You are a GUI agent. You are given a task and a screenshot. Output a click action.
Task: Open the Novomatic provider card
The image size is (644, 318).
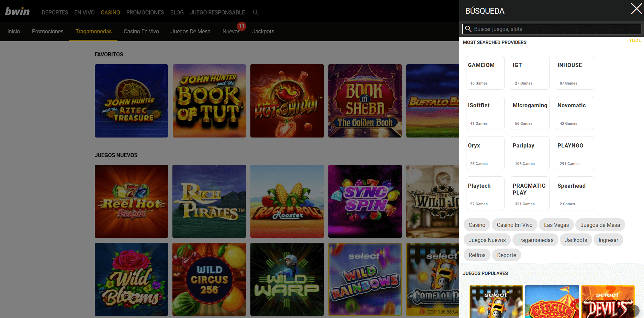point(575,113)
